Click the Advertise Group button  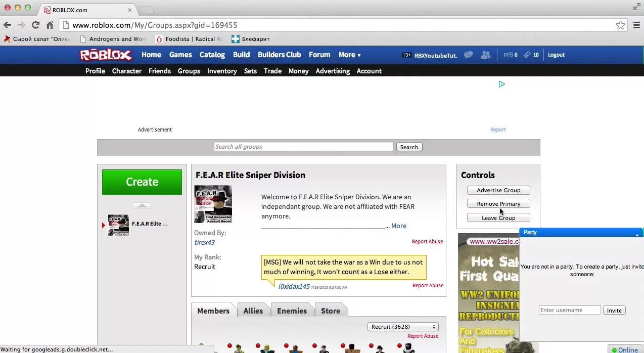click(x=498, y=190)
